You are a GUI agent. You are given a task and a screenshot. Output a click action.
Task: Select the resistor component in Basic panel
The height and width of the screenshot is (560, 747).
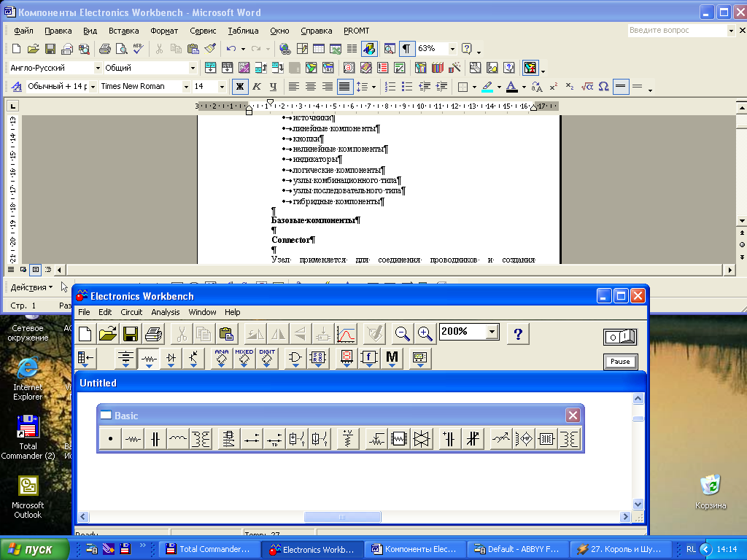pyautogui.click(x=133, y=439)
